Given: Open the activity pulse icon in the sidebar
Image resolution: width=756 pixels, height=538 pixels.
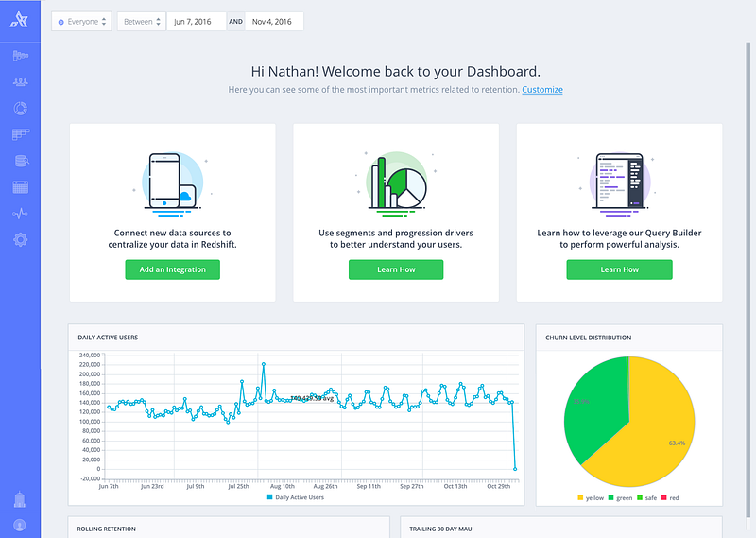Looking at the screenshot, I should point(20,214).
